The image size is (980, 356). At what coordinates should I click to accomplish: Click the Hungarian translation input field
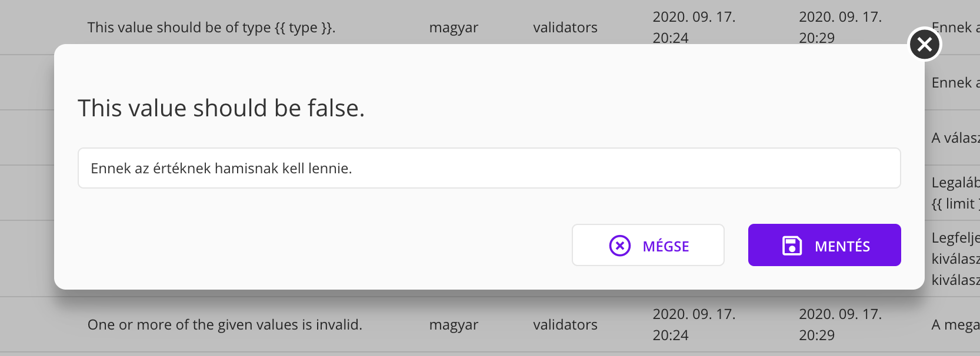489,169
